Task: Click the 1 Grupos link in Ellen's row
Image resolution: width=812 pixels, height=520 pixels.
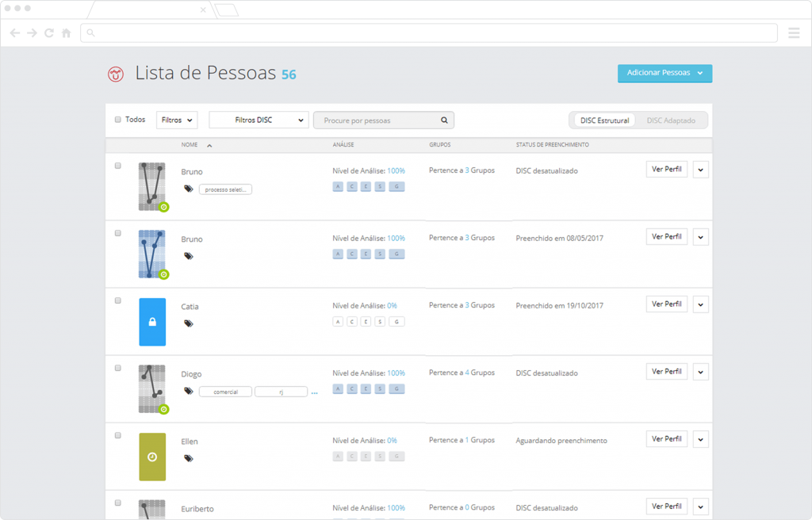Action: pyautogui.click(x=480, y=440)
